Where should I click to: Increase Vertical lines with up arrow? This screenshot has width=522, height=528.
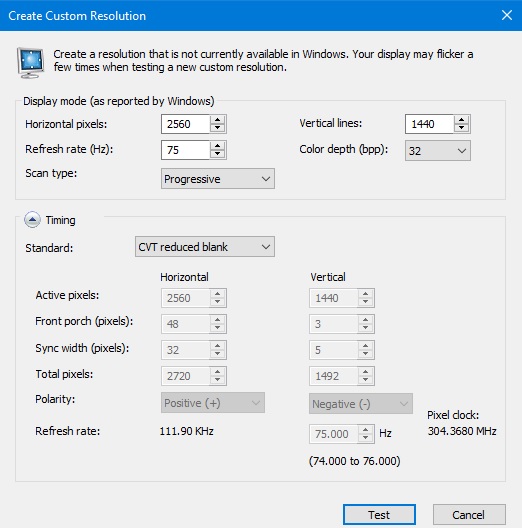tap(461, 120)
